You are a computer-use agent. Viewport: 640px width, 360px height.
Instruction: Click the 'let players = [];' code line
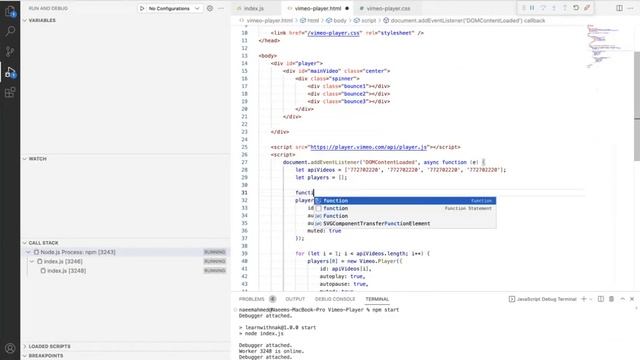(x=321, y=178)
